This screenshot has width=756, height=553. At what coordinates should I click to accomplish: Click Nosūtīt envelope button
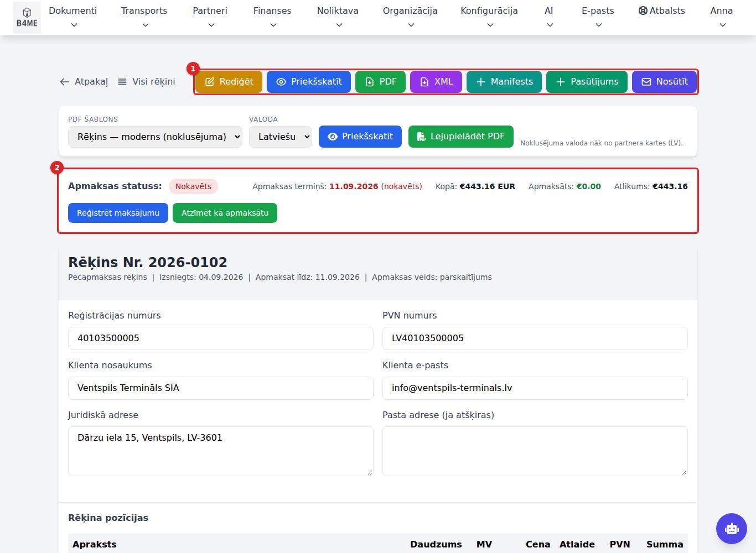pos(664,82)
